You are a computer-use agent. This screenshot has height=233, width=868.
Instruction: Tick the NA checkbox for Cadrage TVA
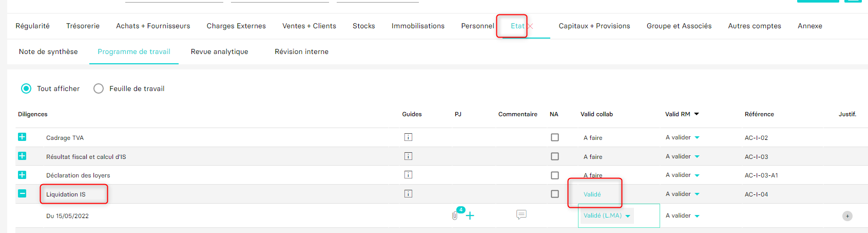pos(555,137)
